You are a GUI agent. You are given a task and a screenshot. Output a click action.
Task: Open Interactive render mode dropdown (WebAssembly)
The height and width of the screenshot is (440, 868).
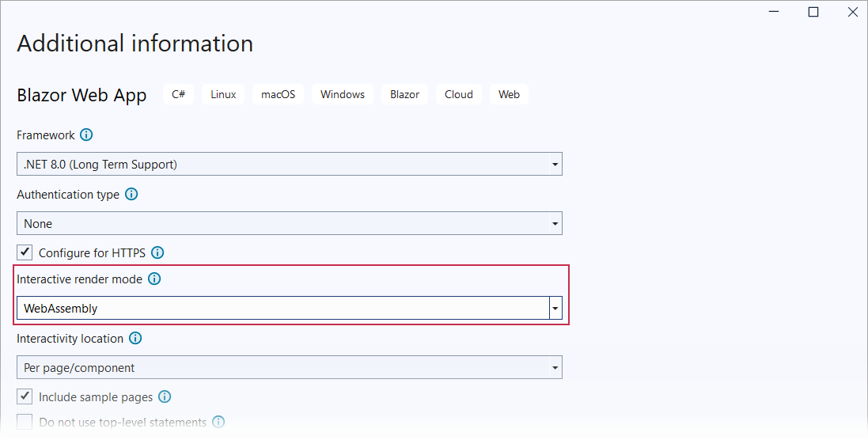point(290,309)
